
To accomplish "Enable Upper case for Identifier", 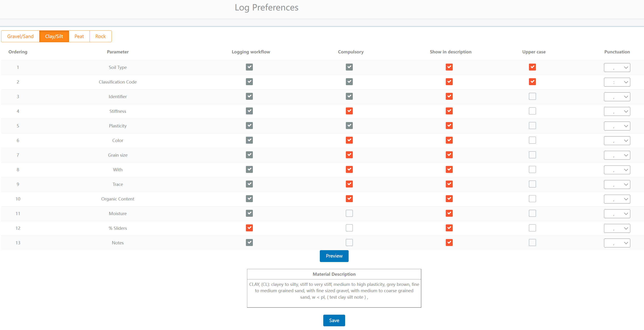I will pos(532,96).
